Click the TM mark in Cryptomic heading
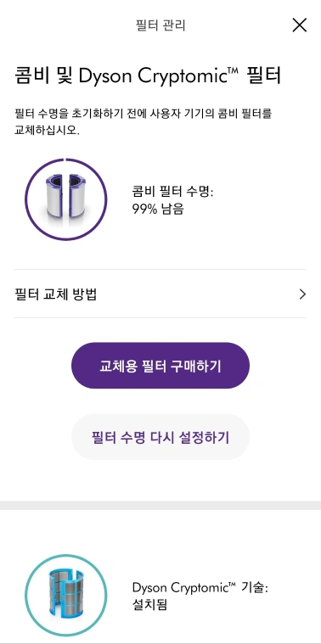 [233, 70]
